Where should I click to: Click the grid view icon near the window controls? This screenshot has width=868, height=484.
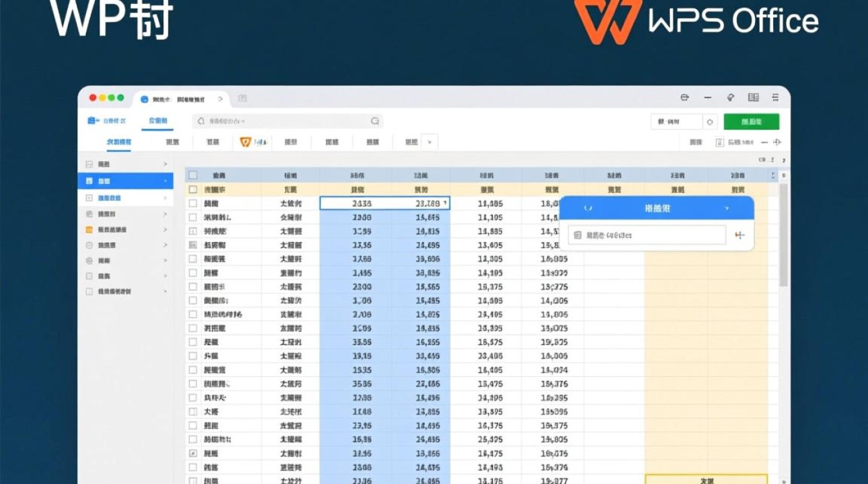[x=753, y=96]
